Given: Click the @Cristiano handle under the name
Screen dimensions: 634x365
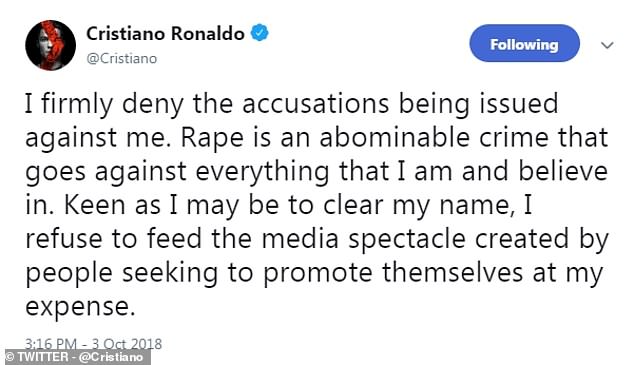Looking at the screenshot, I should 122,59.
